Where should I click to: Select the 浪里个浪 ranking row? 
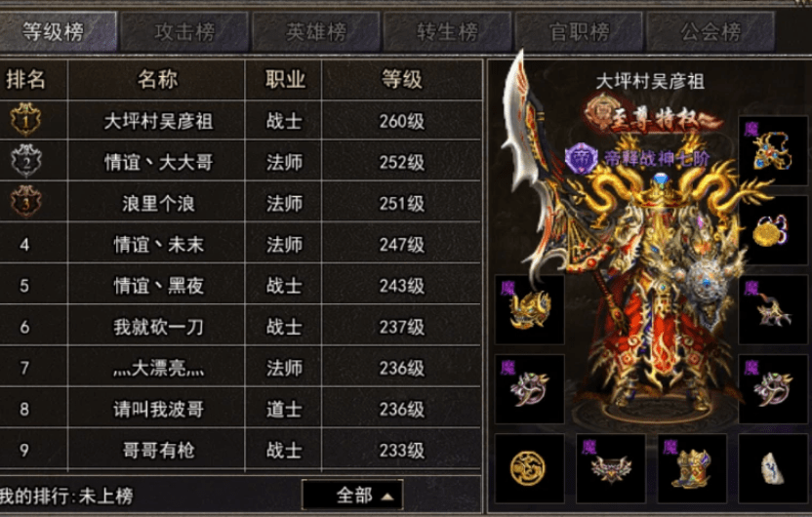pyautogui.click(x=241, y=202)
